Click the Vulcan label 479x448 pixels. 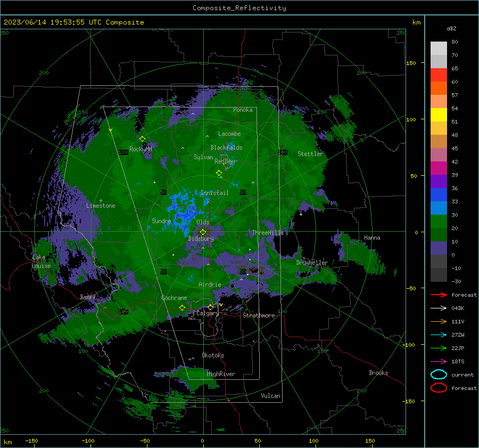pos(271,396)
